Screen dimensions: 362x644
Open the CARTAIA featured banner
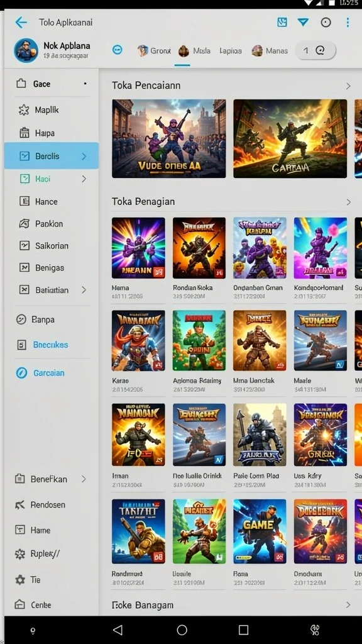click(x=290, y=138)
